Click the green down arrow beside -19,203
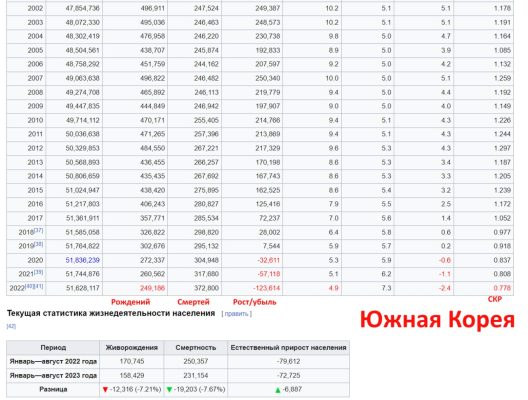This screenshot has height=400, width=528. (169, 390)
